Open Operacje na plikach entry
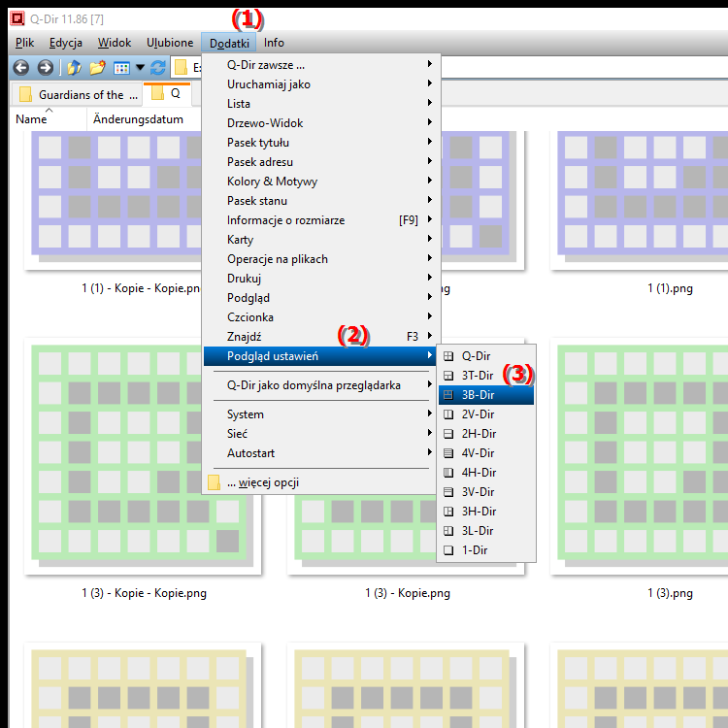This screenshot has height=728, width=728. click(321, 259)
